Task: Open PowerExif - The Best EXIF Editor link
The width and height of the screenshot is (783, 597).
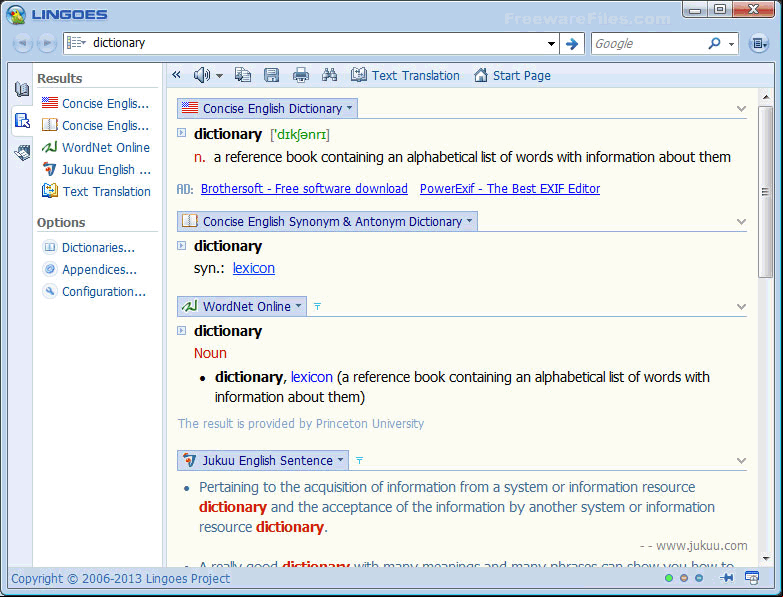Action: [x=510, y=189]
